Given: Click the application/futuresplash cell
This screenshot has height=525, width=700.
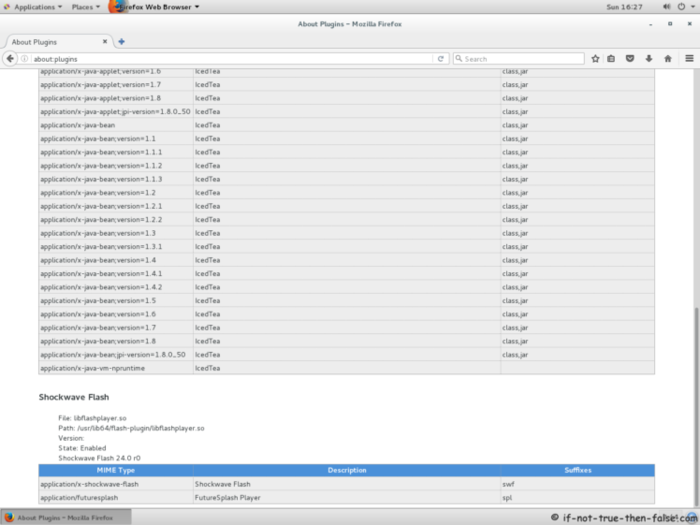Looking at the screenshot, I should pyautogui.click(x=116, y=497).
